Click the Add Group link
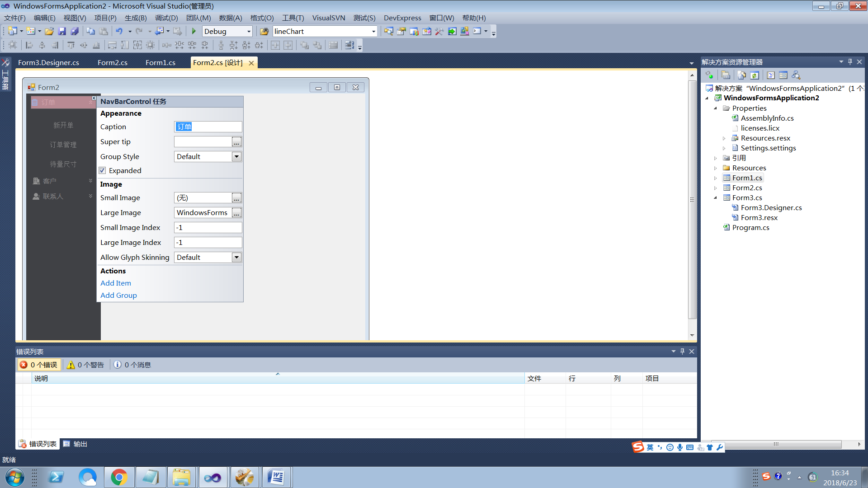868x488 pixels. [118, 295]
